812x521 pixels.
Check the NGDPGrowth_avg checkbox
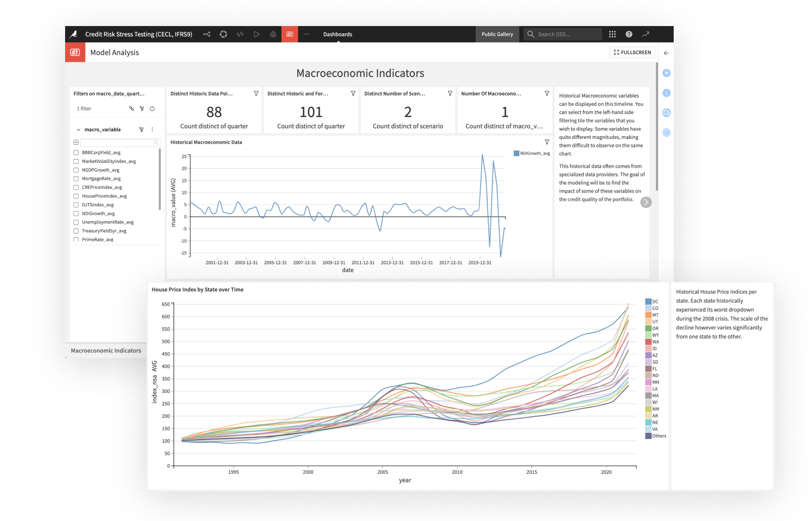(76, 170)
